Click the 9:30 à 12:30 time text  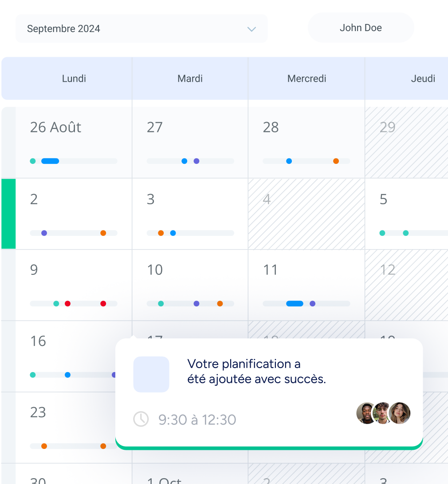197,420
